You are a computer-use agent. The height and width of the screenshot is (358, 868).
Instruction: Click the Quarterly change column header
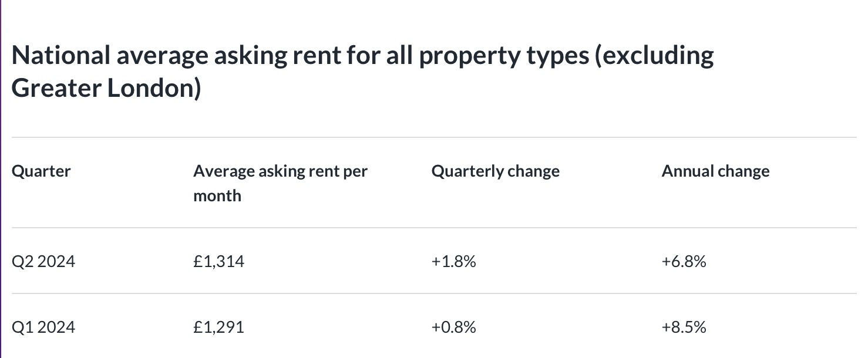coord(495,171)
